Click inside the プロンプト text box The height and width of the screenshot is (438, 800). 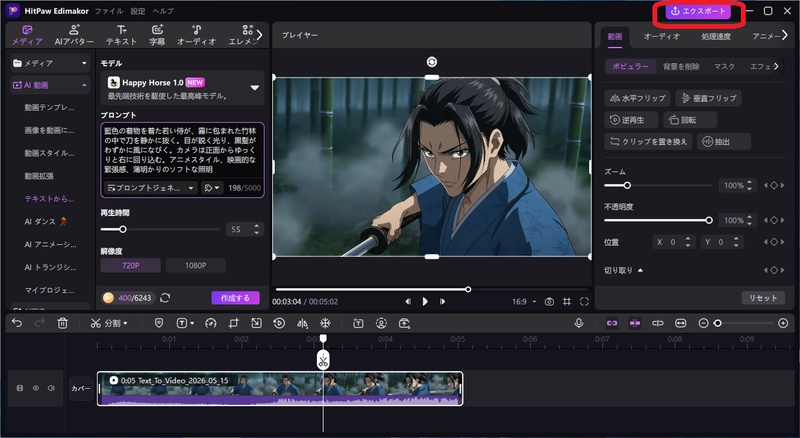pyautogui.click(x=182, y=150)
